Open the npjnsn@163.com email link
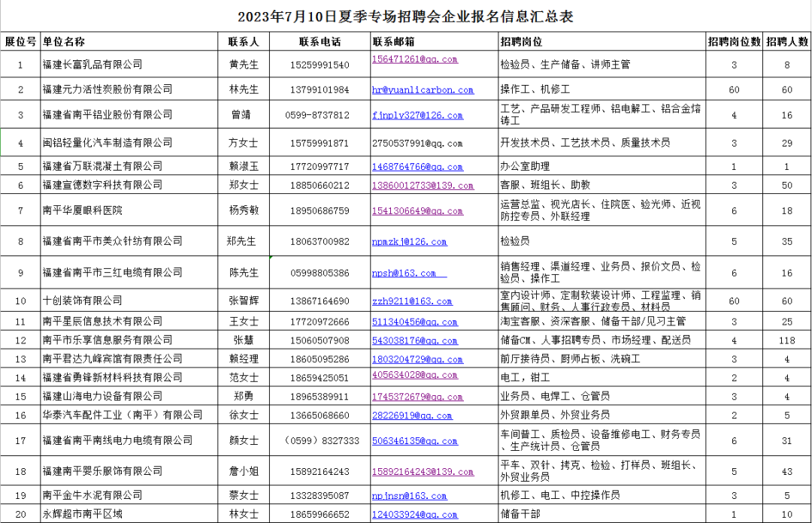The height and width of the screenshot is (523, 812). click(x=409, y=496)
